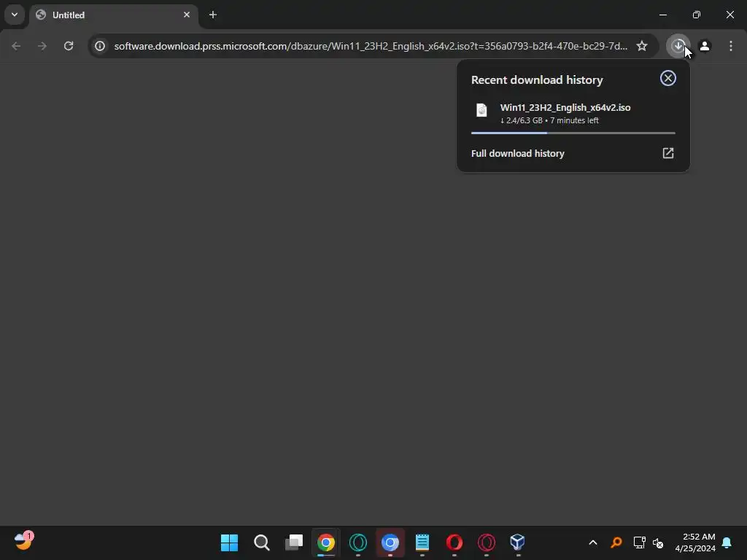This screenshot has height=560, width=747.
Task: View site information icon in address bar
Action: click(100, 46)
